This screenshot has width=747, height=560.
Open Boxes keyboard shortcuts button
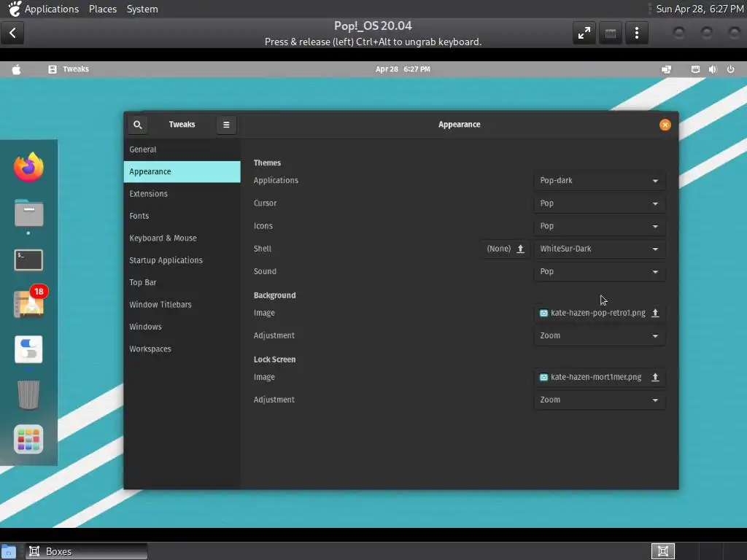[x=611, y=34]
